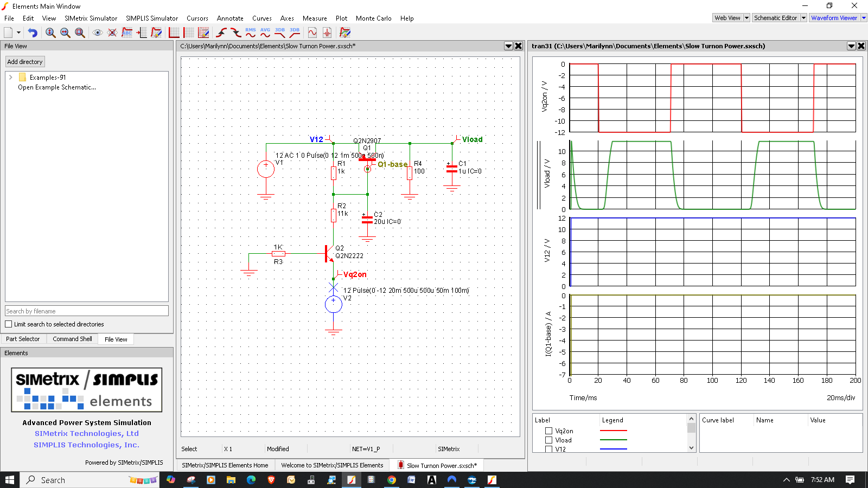Open the Measure menu
Viewport: 868px width, 488px height.
coord(315,18)
